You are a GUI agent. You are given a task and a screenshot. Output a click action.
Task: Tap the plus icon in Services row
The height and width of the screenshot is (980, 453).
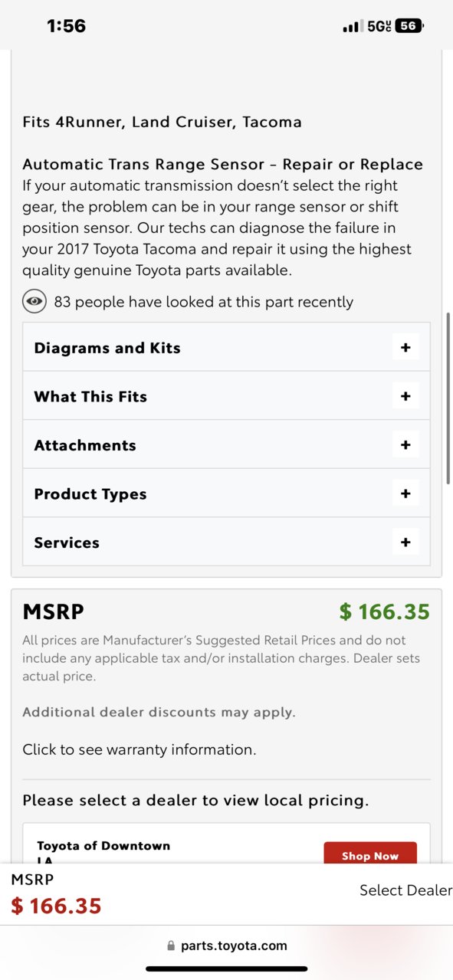pyautogui.click(x=405, y=542)
